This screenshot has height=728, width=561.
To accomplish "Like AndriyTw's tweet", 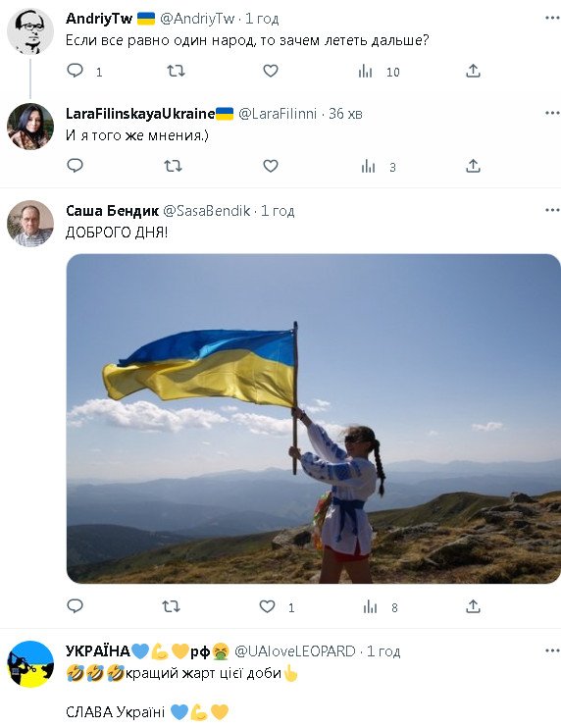I will coord(271,71).
